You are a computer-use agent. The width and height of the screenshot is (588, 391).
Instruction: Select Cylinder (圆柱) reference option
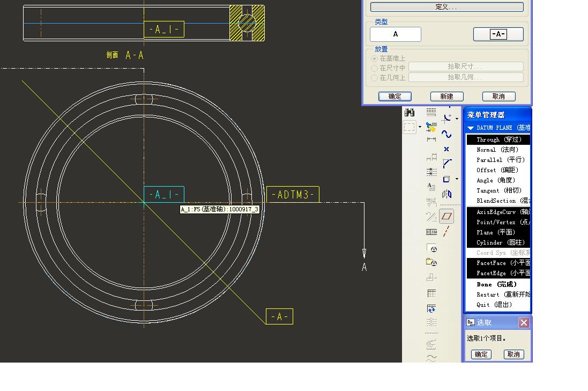point(498,242)
